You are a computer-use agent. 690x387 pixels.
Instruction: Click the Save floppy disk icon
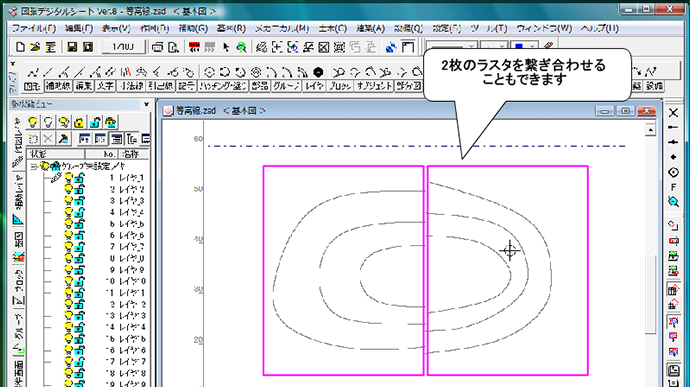(72, 47)
